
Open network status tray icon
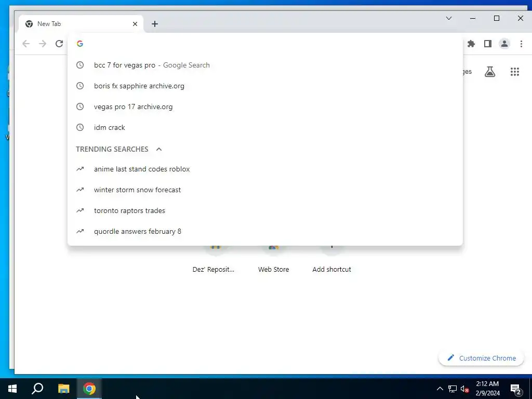(453, 389)
